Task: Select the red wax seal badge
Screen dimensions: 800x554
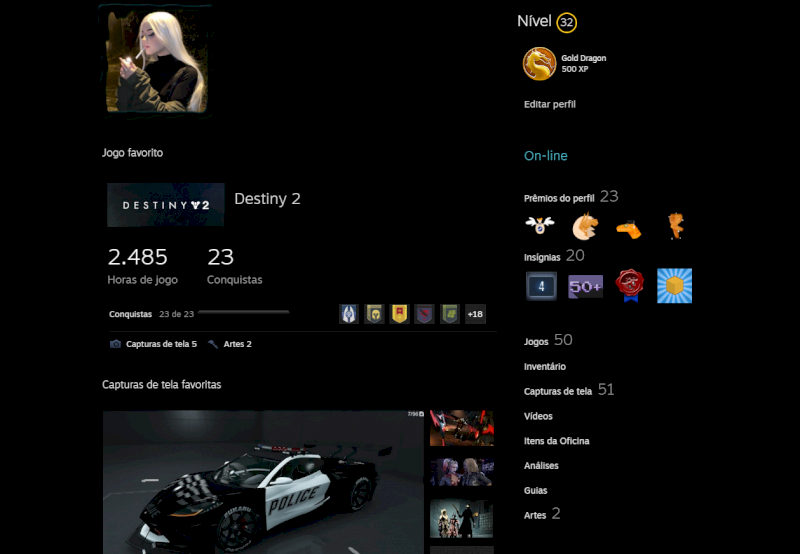Action: pyautogui.click(x=630, y=285)
